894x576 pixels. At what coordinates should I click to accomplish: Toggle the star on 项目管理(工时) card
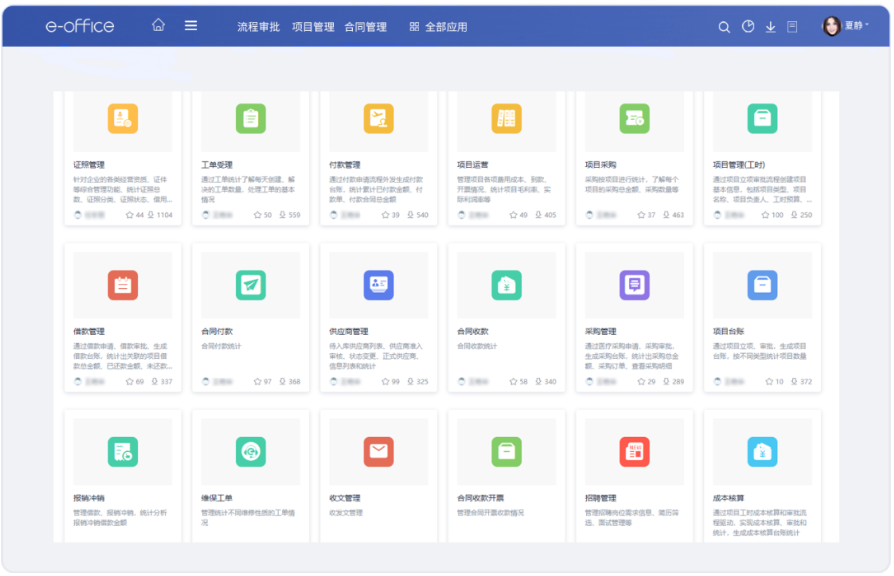tap(766, 215)
